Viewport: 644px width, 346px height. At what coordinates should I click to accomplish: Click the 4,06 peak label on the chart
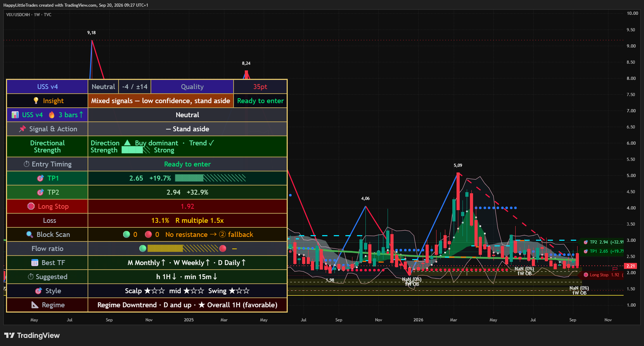tap(365, 199)
